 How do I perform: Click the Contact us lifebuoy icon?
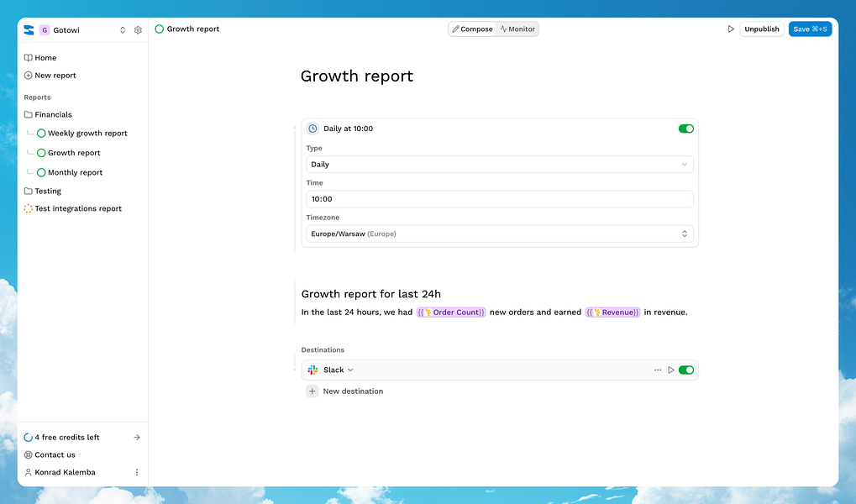point(29,454)
